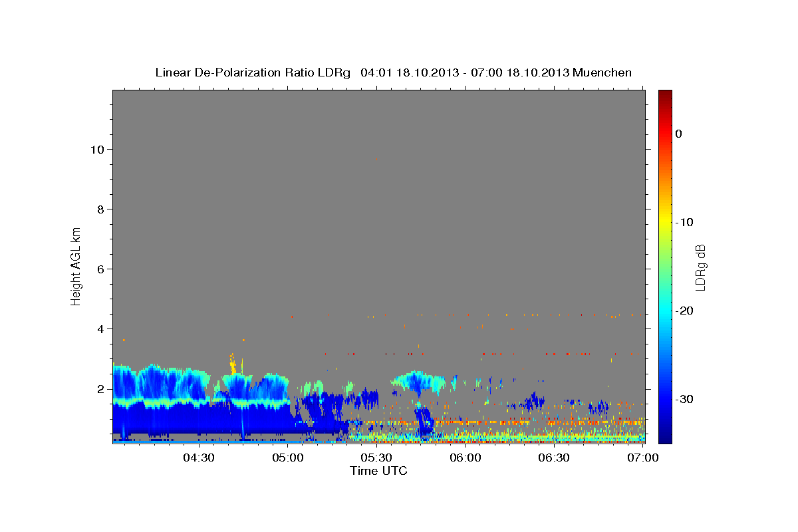This screenshot has height=532, width=798.
Task: Click the colorbar tick label '-10'
Action: [684, 222]
